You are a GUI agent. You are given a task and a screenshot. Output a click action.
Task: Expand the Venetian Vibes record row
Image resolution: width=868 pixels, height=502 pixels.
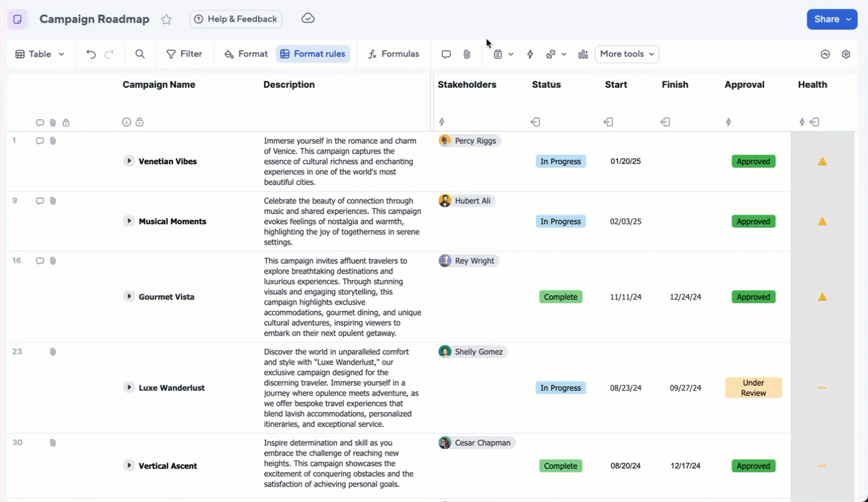[x=129, y=161]
